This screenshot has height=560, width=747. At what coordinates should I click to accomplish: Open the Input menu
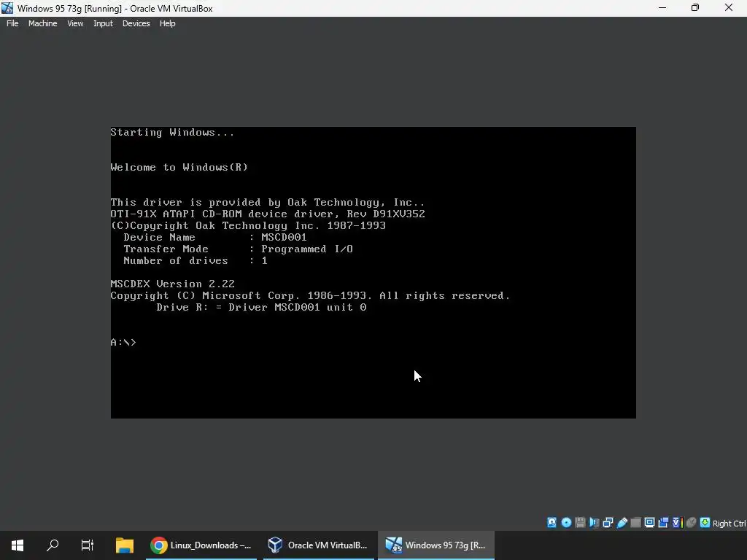tap(103, 23)
